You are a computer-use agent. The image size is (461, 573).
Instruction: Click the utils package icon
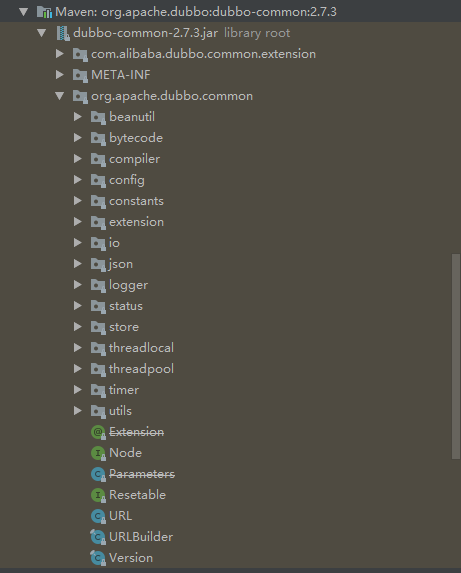pos(98,411)
